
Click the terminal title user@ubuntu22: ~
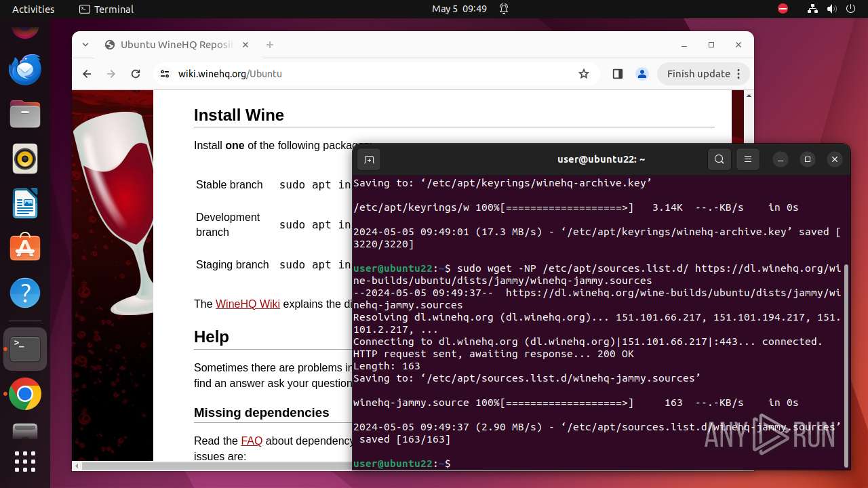point(601,159)
